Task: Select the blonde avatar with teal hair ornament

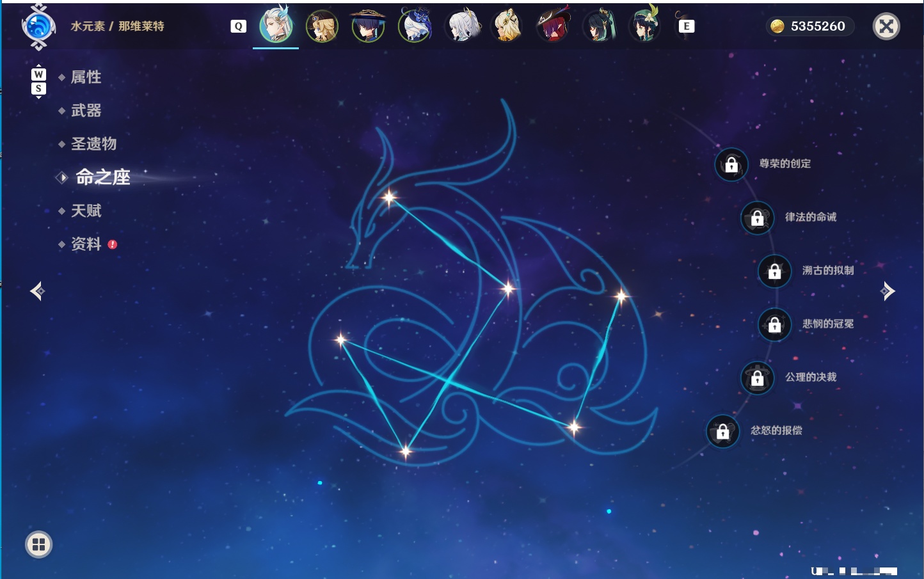Action: tap(507, 26)
